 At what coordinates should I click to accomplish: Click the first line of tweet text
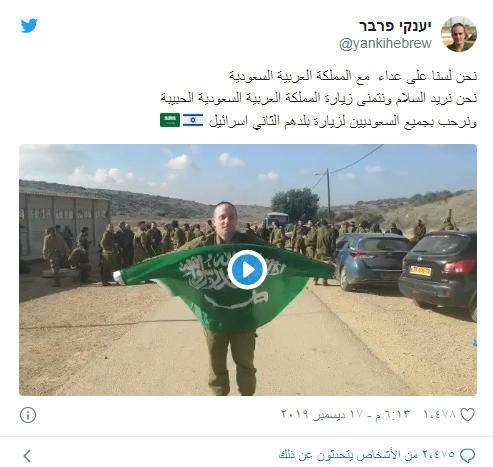(353, 76)
